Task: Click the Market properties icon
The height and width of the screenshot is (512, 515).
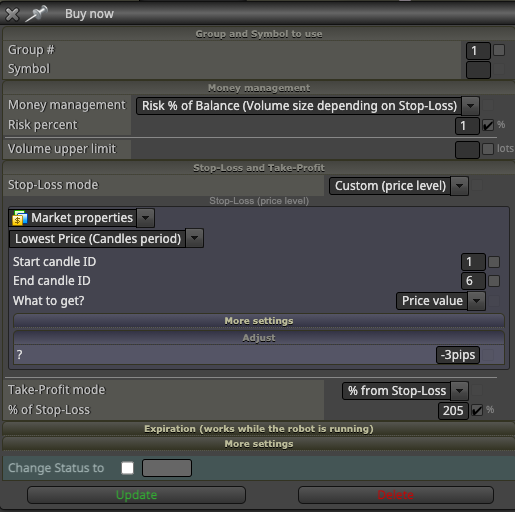Action: coord(20,218)
